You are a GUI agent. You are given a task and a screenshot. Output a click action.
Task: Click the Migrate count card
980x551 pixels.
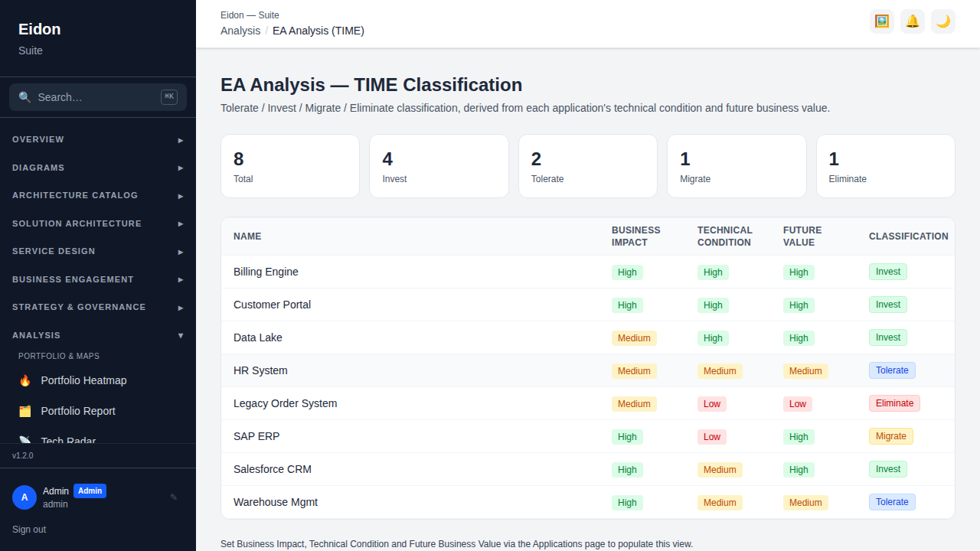pos(737,166)
